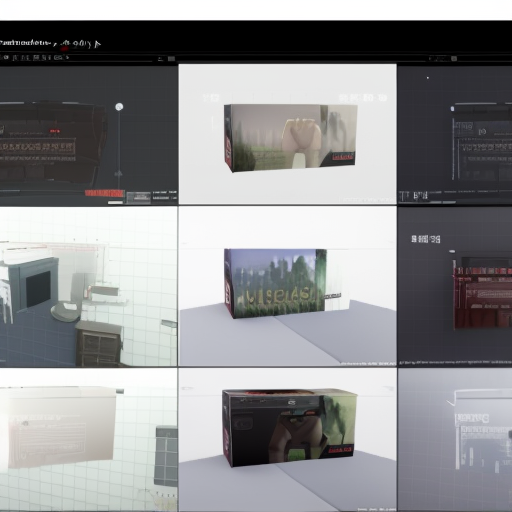The image size is (512, 512).
Task: Click the white overlay label in middle-right viewport
Action: coord(426,239)
